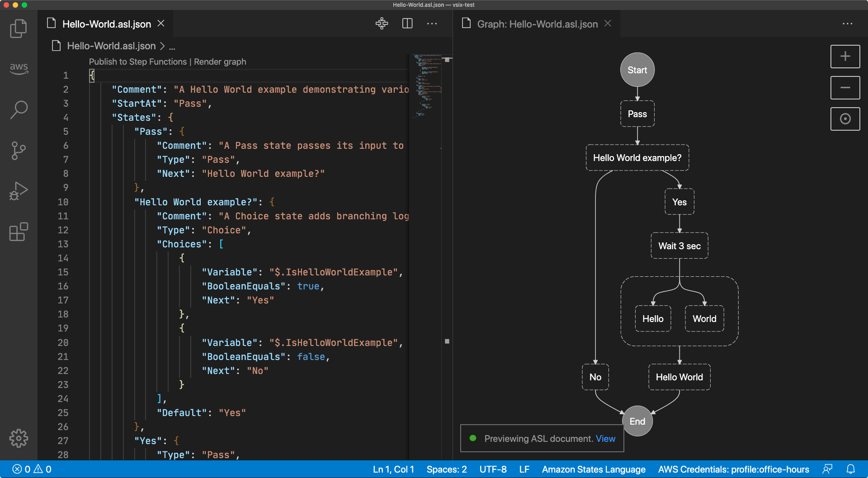The image size is (868, 478).
Task: Click the graph zoom out button
Action: point(845,88)
